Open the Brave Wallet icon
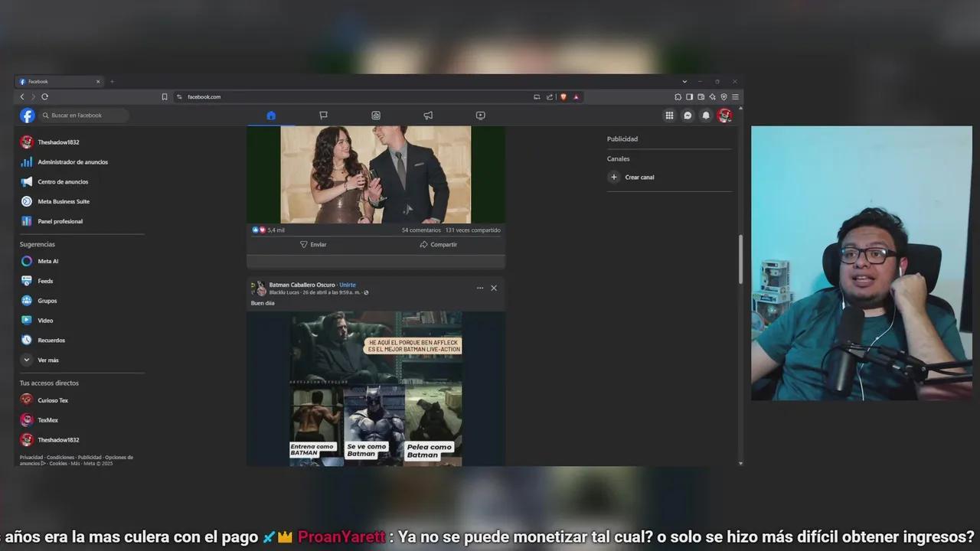This screenshot has width=980, height=551. point(701,96)
